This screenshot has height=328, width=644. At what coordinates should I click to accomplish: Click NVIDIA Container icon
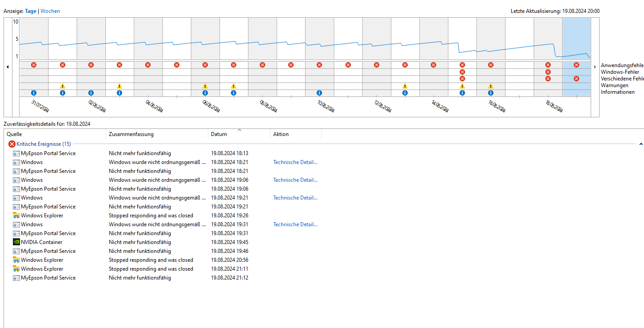16,242
